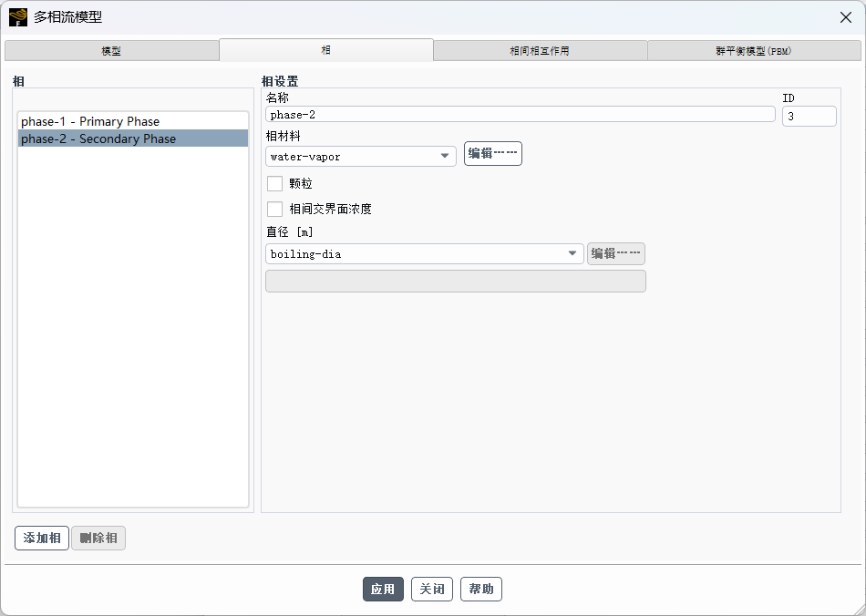Viewport: 866px width, 616px height.
Task: Click the 删除相 button
Action: 98,539
